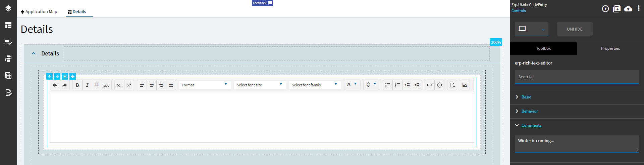Move the selected control down

[57, 76]
